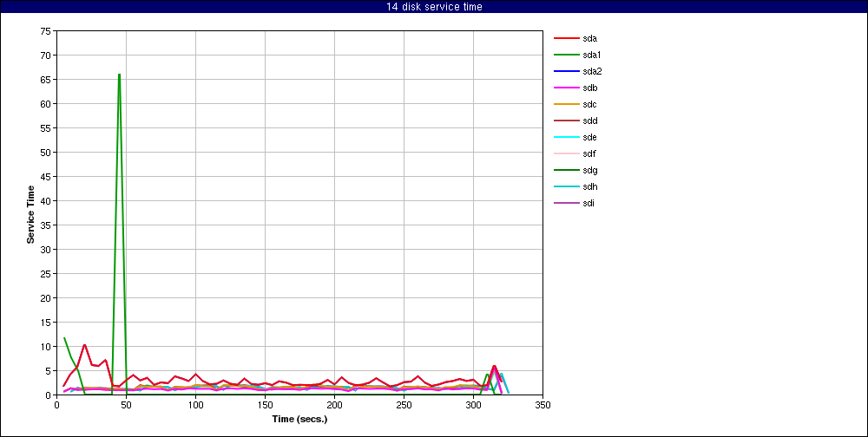Screen dimensions: 868x437
Task: Select the sdb legend entry
Action: pyautogui.click(x=576, y=88)
